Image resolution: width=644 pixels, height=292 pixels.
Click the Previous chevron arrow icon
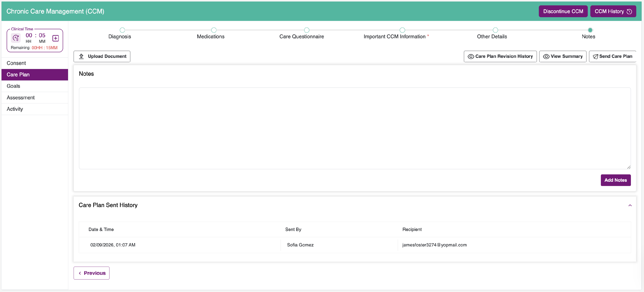click(80, 273)
